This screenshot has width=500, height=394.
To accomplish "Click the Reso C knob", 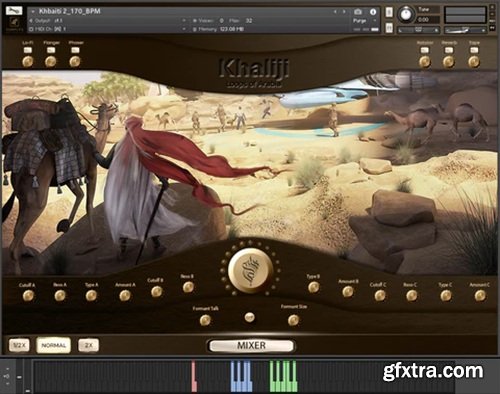I will tap(411, 296).
